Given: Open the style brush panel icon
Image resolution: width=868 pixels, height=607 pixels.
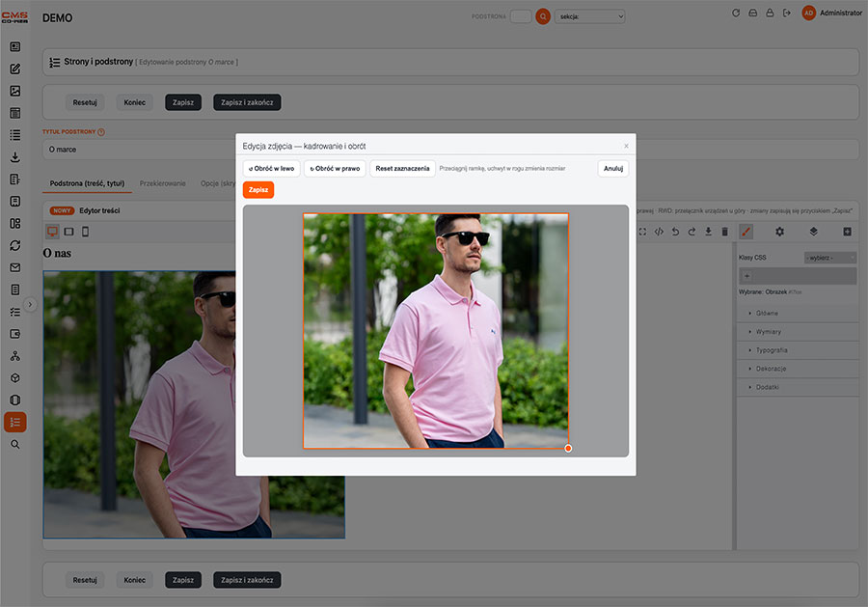Looking at the screenshot, I should 746,232.
